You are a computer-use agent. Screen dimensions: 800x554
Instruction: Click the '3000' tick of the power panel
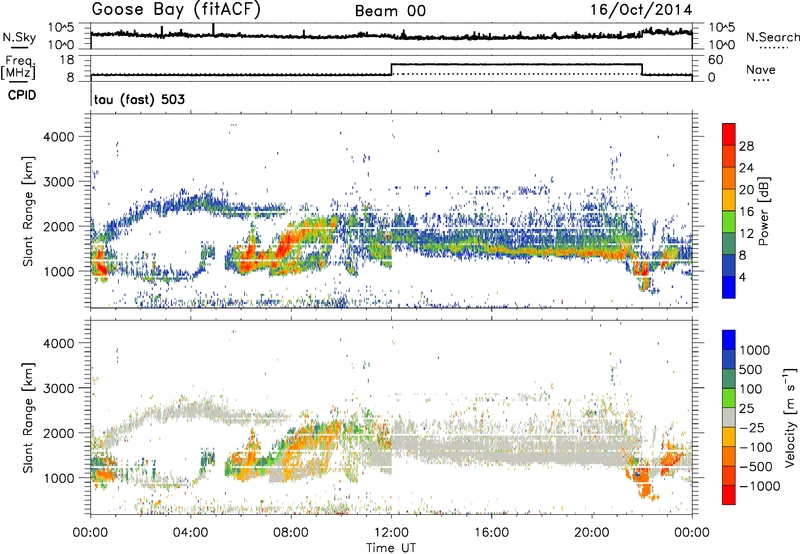(x=58, y=182)
